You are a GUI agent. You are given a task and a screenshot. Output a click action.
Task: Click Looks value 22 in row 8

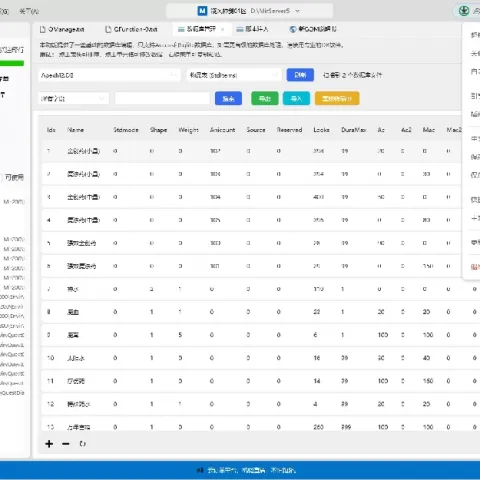[317, 312]
